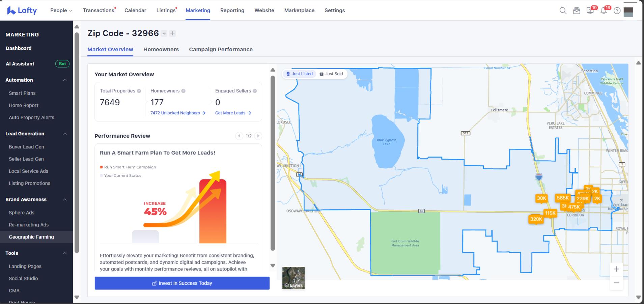The height and width of the screenshot is (304, 644).
Task: Open Seller Lead Gen
Action: coord(26,159)
